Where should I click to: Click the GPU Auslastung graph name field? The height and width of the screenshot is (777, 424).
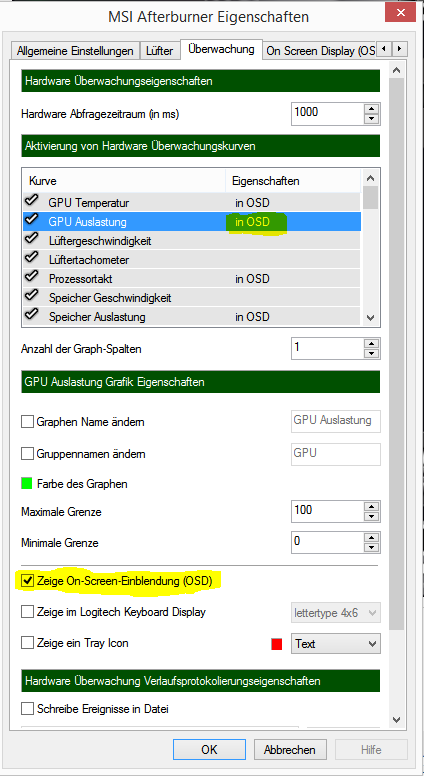pos(335,422)
